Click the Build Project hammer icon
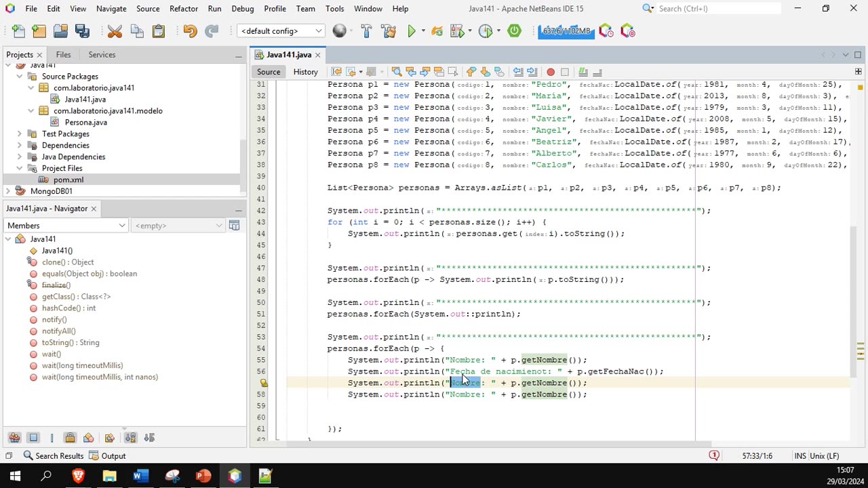Screen dimensions: 868x488 point(366,31)
